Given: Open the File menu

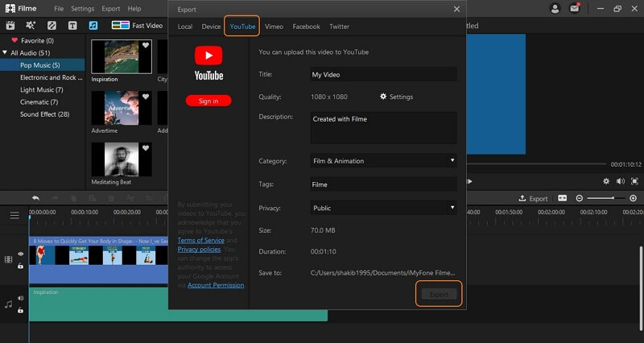Looking at the screenshot, I should 59,9.
